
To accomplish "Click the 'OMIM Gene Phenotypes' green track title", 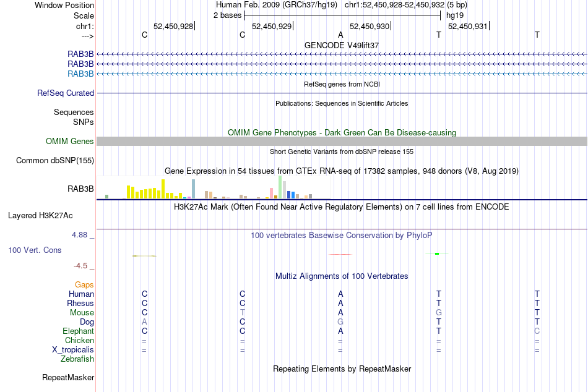I will click(342, 133).
